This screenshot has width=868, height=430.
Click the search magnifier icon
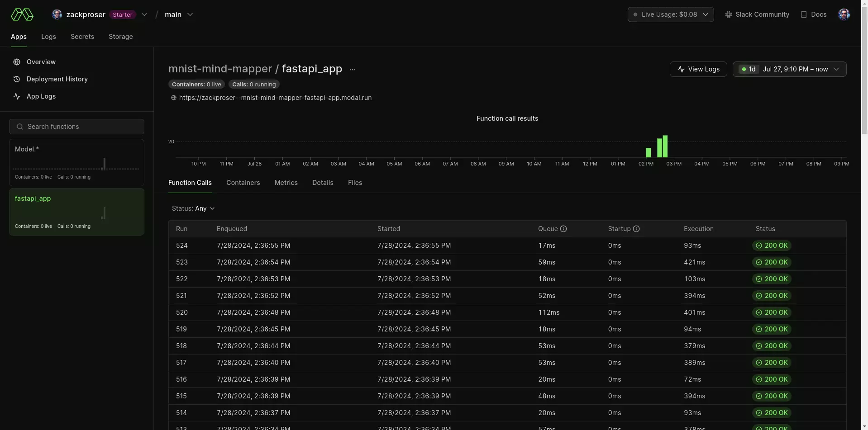20,127
